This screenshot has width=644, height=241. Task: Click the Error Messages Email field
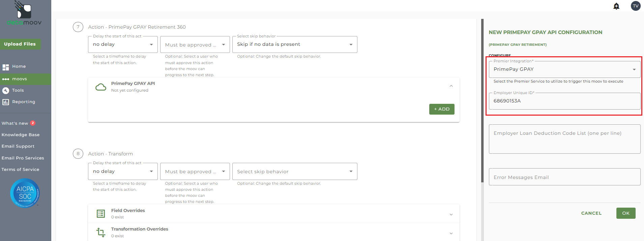coord(564,177)
